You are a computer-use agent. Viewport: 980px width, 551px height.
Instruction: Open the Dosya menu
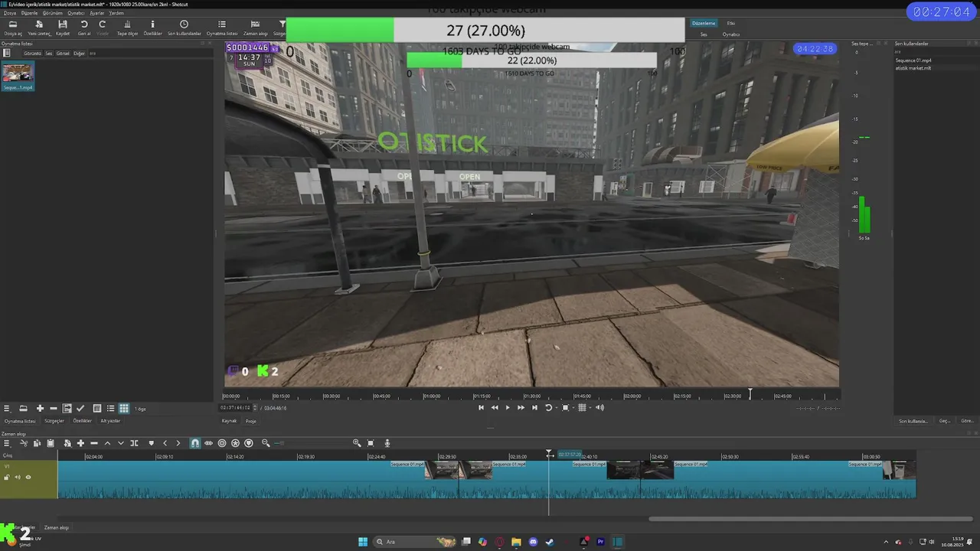tap(10, 13)
